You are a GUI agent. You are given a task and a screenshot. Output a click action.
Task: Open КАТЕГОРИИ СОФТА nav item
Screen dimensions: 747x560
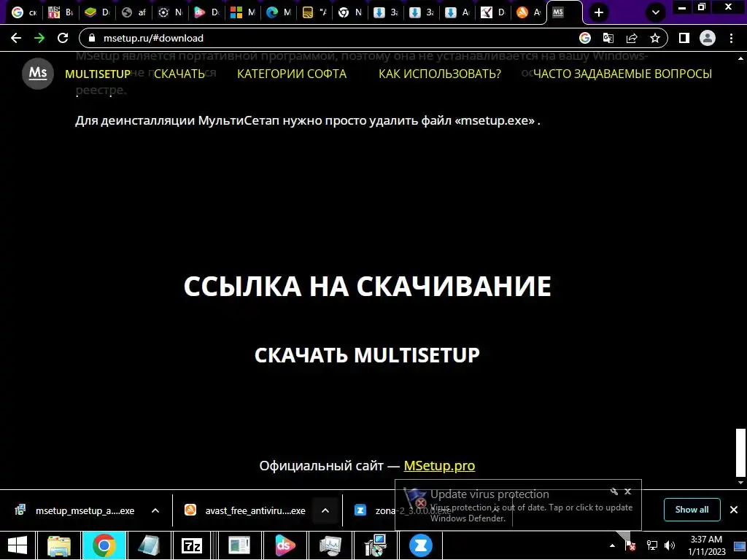coord(292,74)
